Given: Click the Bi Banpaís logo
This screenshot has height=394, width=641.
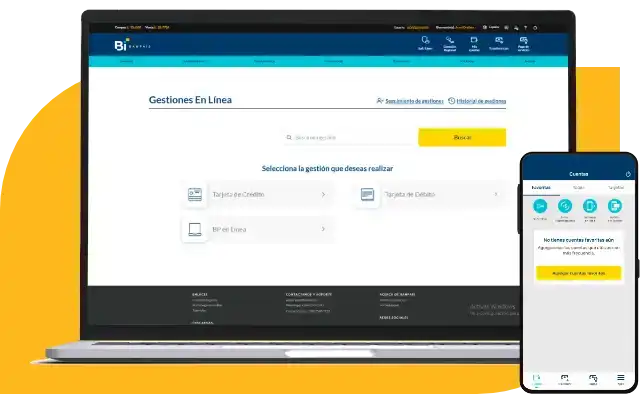Looking at the screenshot, I should [x=132, y=45].
